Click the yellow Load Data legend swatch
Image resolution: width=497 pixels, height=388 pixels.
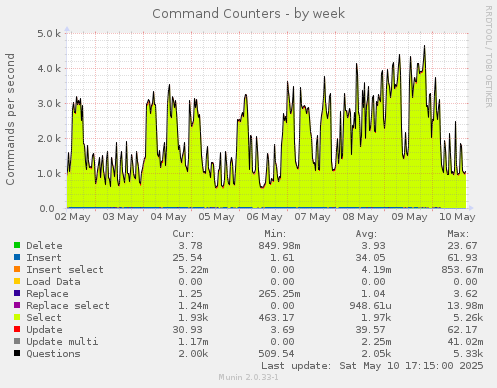17,281
